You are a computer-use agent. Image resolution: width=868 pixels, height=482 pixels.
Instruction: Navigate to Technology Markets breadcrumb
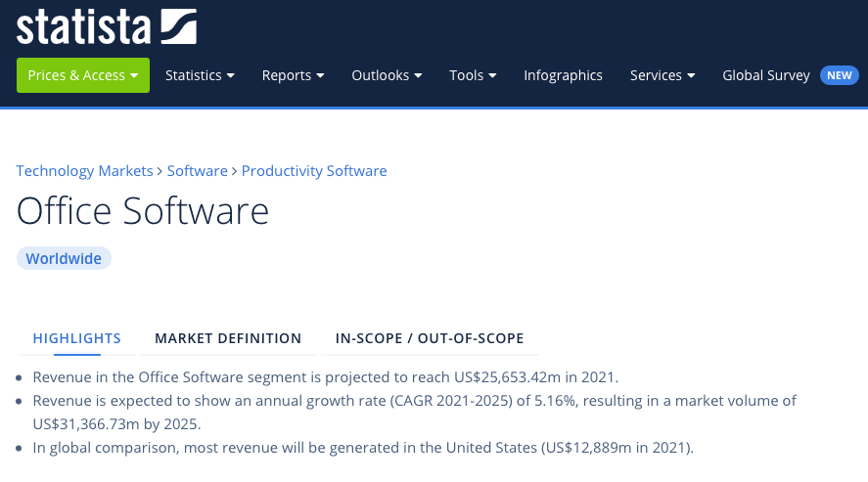(85, 171)
